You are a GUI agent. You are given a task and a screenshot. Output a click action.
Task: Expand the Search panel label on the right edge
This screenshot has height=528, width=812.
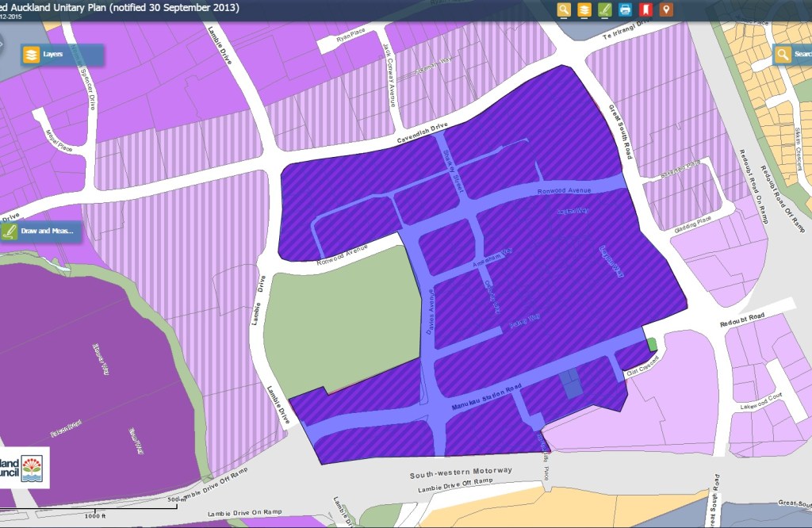click(803, 55)
